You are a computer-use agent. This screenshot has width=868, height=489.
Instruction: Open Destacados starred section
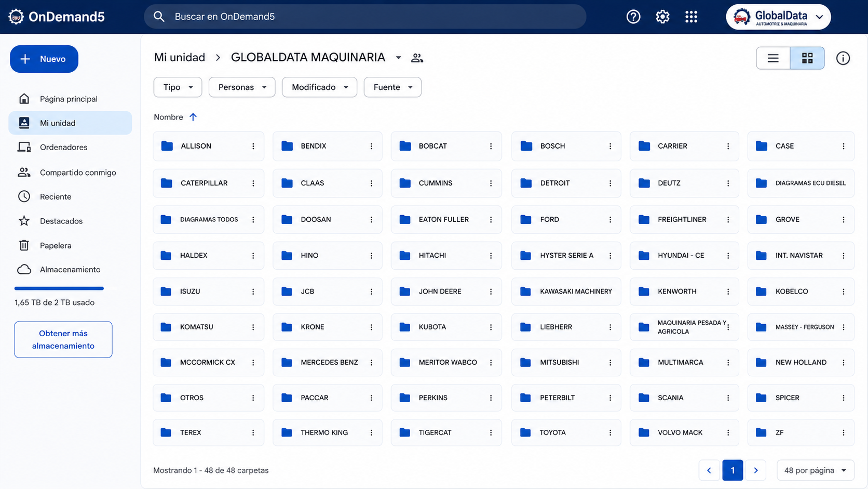[x=70, y=221]
